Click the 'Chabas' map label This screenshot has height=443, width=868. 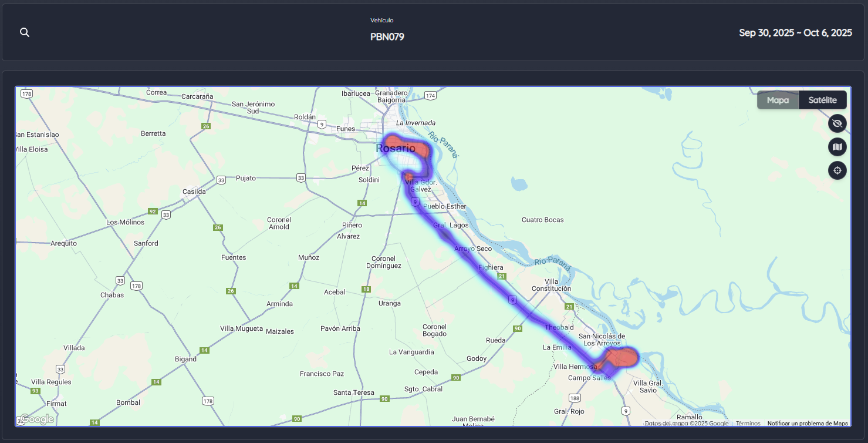(112, 295)
